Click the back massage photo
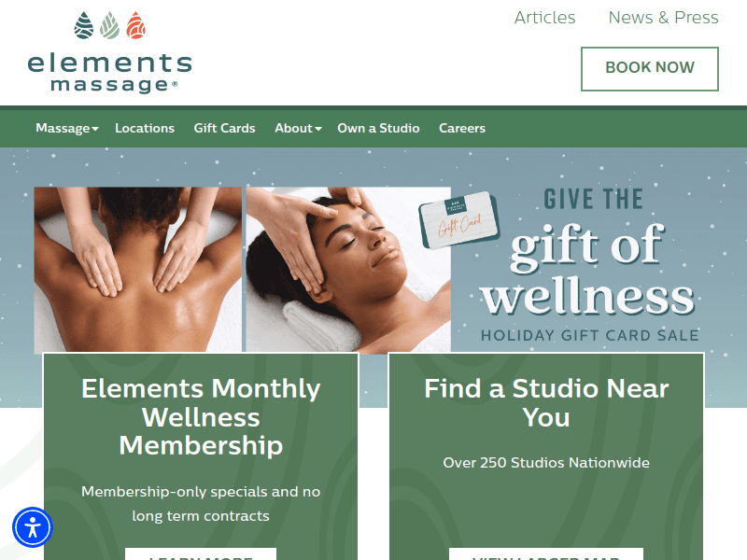747x560 pixels. click(137, 270)
